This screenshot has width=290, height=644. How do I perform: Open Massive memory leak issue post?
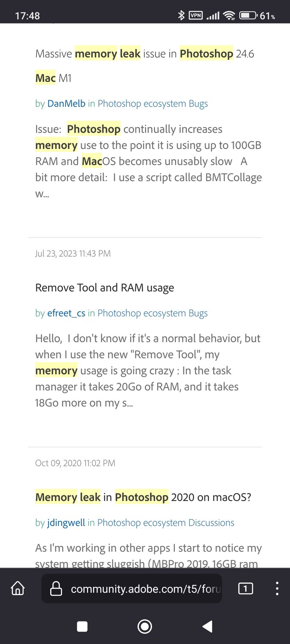click(x=145, y=66)
